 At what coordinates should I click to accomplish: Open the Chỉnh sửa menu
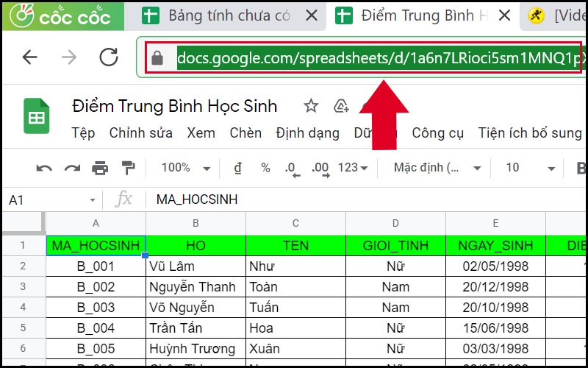click(141, 133)
